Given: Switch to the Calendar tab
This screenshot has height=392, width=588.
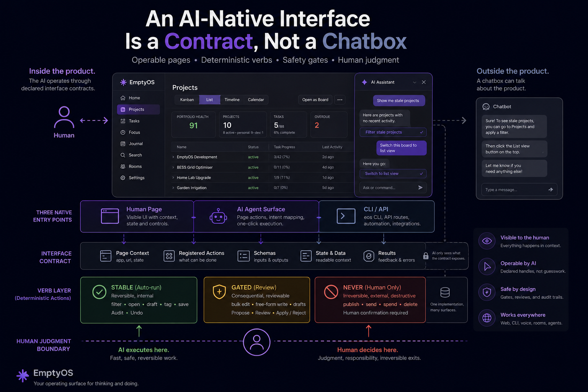Looking at the screenshot, I should 256,100.
